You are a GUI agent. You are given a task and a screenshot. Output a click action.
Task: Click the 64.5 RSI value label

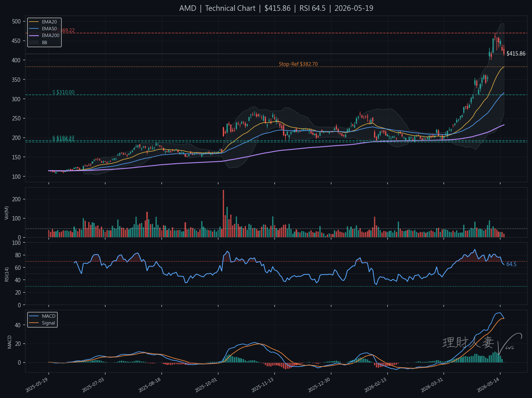511,264
